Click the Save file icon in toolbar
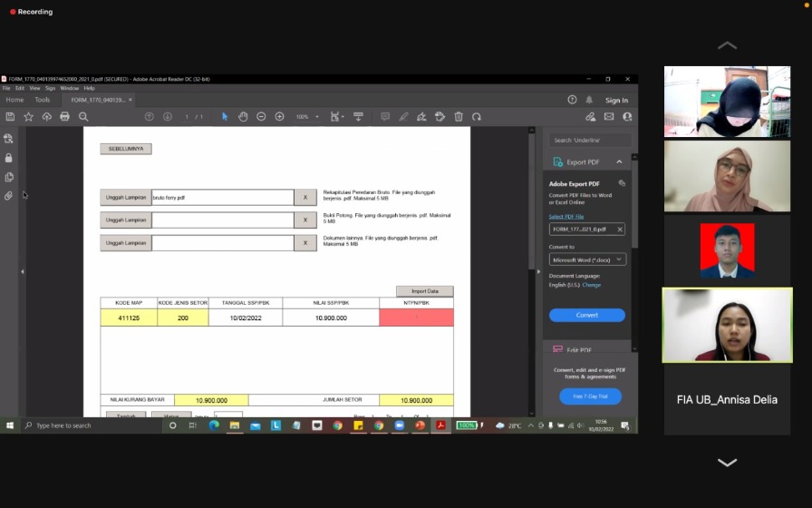This screenshot has width=812, height=508. tap(10, 116)
